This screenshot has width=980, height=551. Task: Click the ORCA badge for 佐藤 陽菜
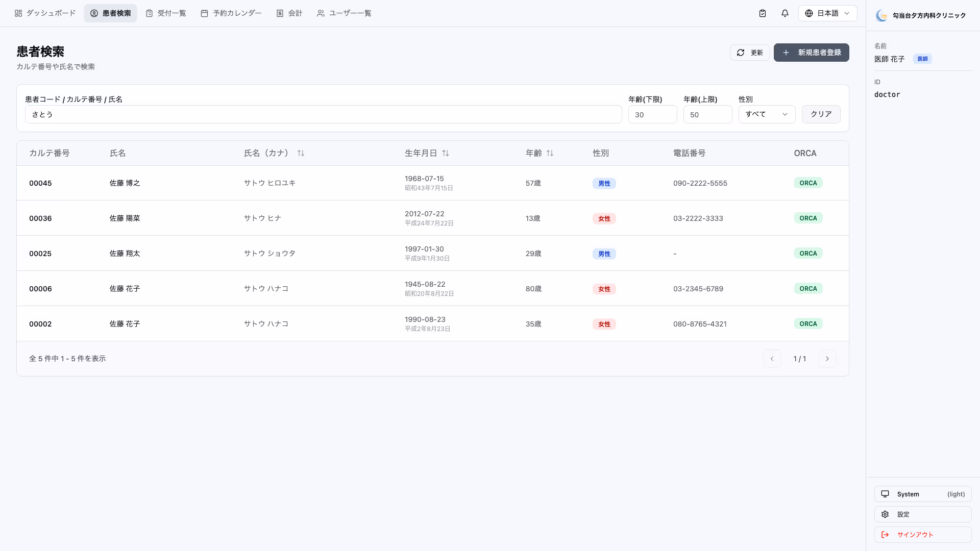(x=808, y=218)
